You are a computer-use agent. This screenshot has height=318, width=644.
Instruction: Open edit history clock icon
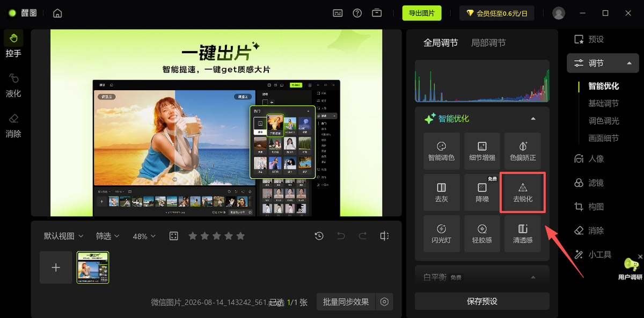tap(319, 236)
